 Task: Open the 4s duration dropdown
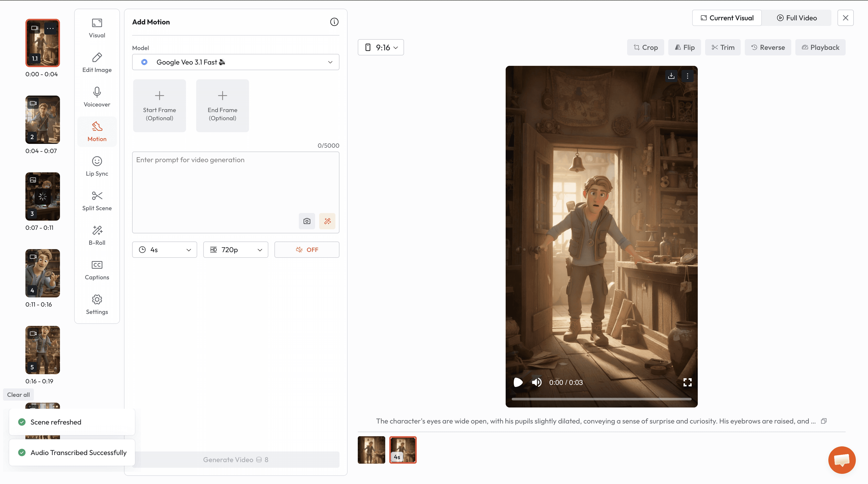164,250
